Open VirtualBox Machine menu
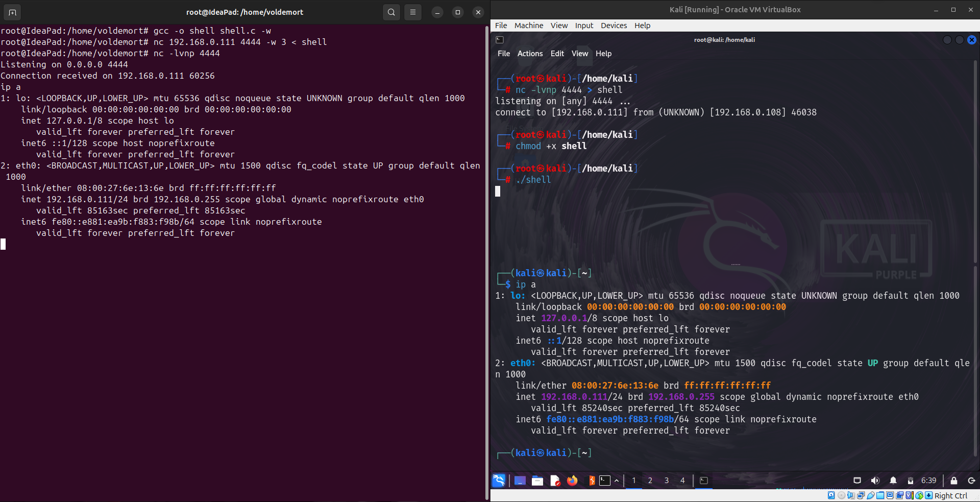The height and width of the screenshot is (502, 980). (x=529, y=26)
